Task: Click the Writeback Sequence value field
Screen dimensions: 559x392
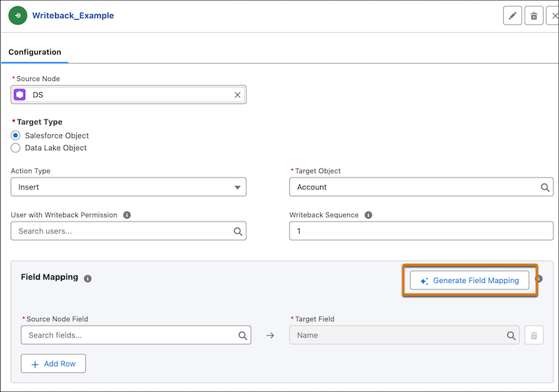Action: point(421,231)
